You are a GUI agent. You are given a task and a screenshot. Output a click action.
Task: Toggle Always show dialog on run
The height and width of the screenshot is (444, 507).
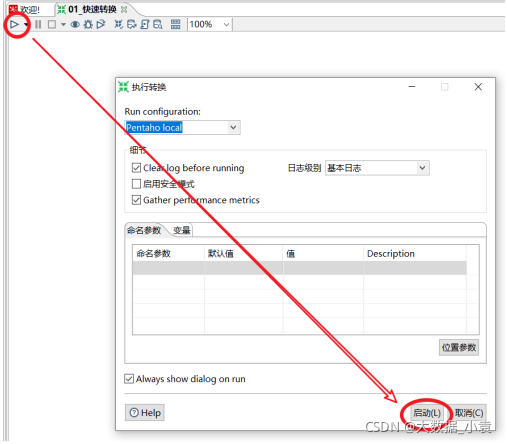point(129,379)
